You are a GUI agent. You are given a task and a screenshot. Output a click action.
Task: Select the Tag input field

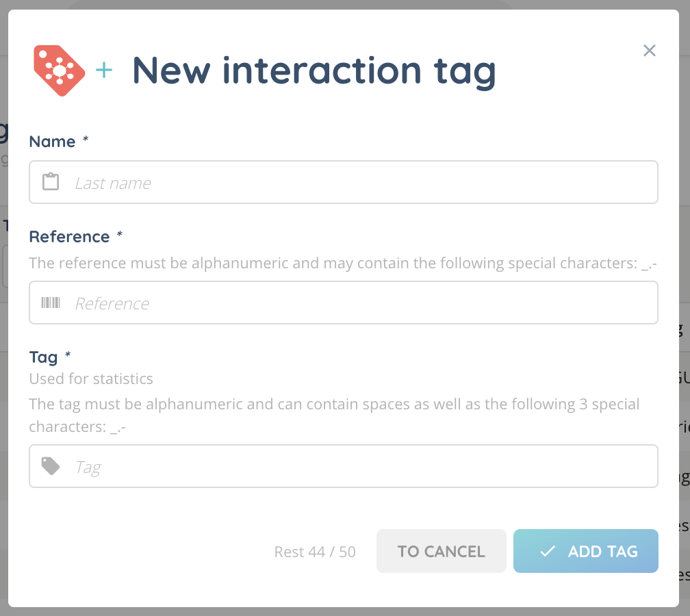click(363, 467)
